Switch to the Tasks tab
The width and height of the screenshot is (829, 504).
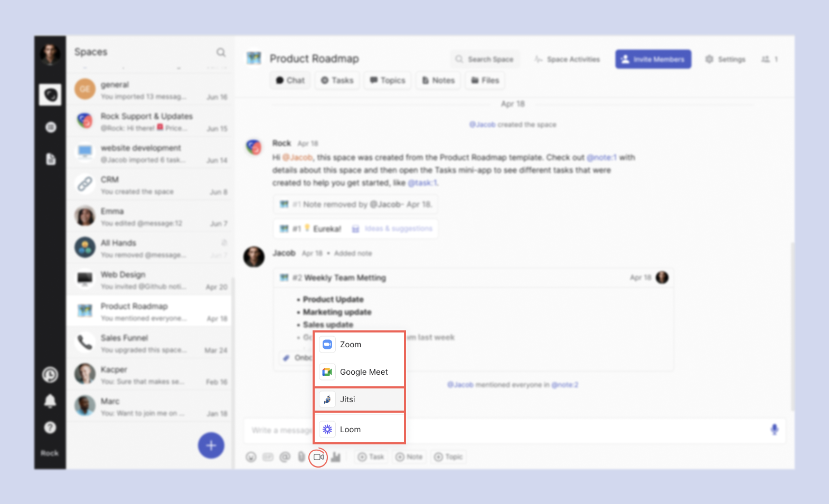coord(337,80)
